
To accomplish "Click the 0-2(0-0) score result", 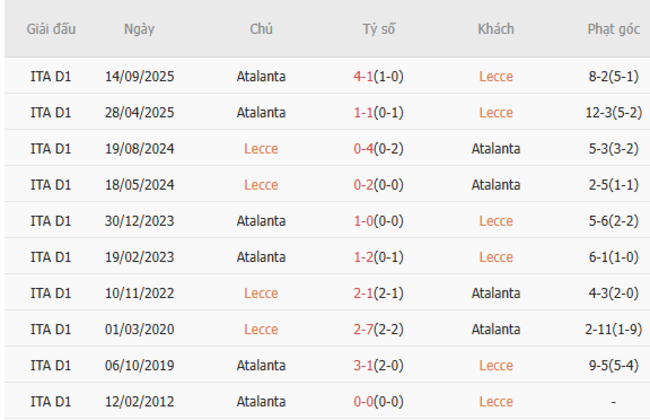I will (378, 184).
